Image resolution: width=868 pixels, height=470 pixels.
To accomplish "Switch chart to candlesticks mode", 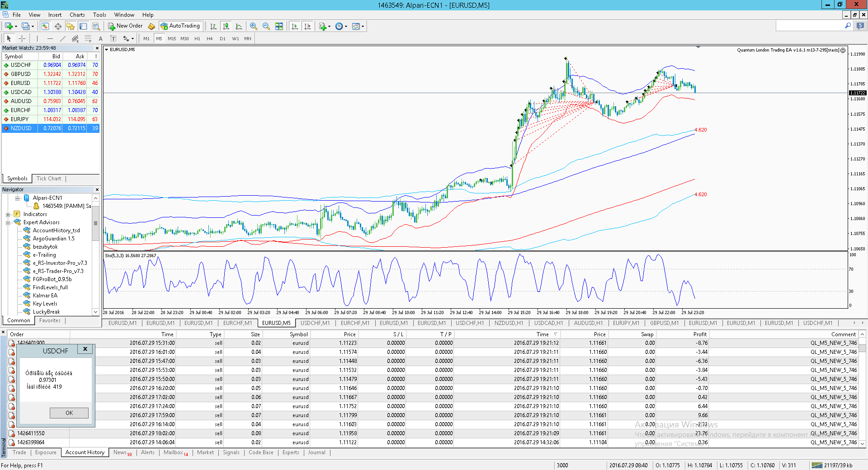I will [x=226, y=26].
